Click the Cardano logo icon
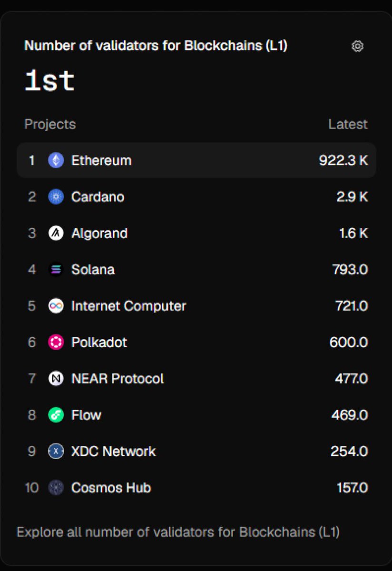 [56, 197]
